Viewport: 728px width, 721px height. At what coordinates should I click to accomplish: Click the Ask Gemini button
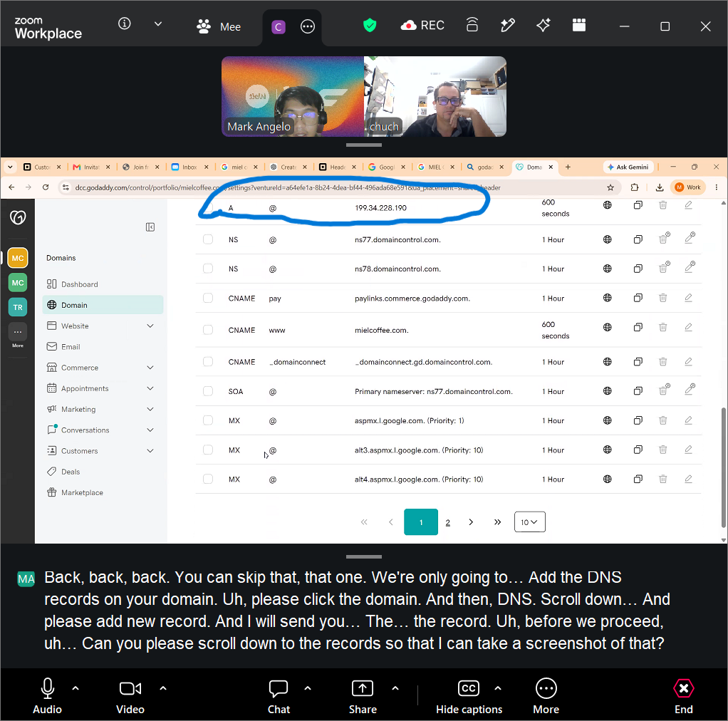(x=628, y=167)
